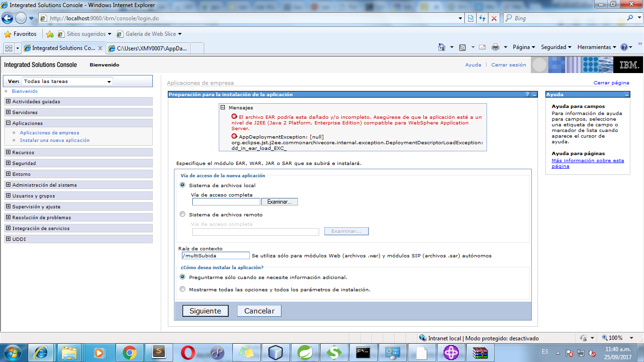Open the address bar history dropdown arrow
This screenshot has width=644, height=362.
tap(461, 18)
